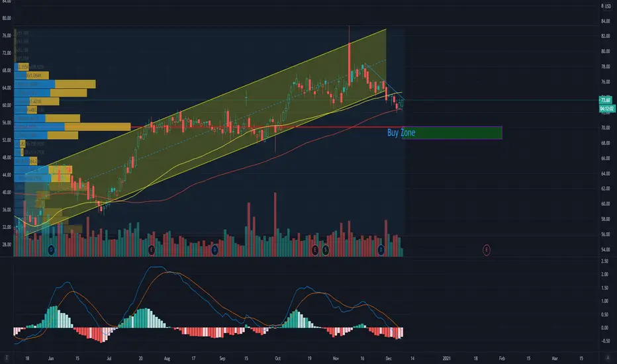This screenshot has height=364, width=617.
Task: Open the upcoming earnings marker in 2021
Action: (x=487, y=250)
